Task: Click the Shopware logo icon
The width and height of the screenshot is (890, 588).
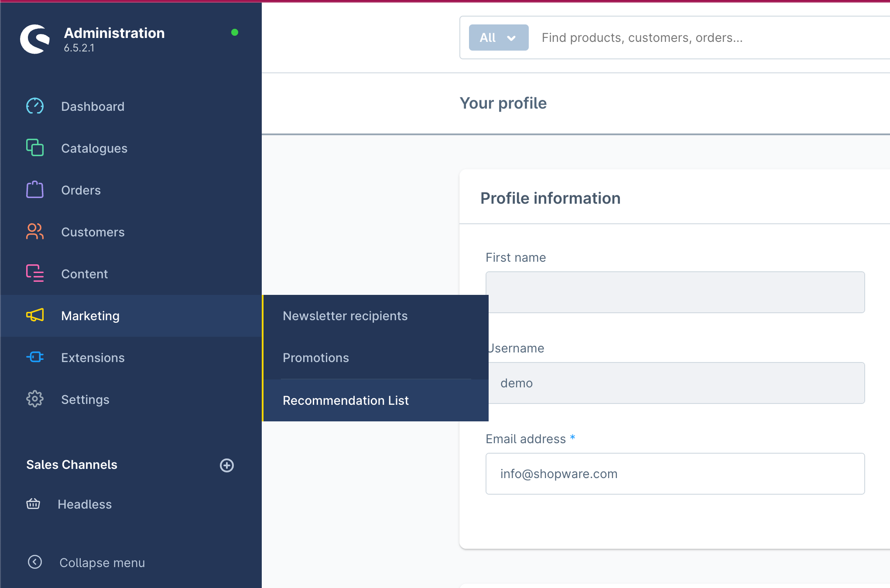Action: click(35, 38)
